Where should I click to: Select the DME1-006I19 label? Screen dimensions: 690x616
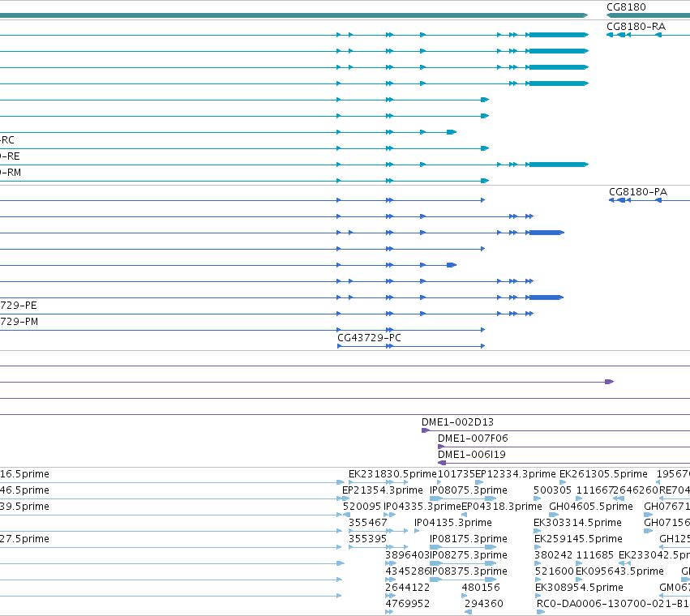471,455
